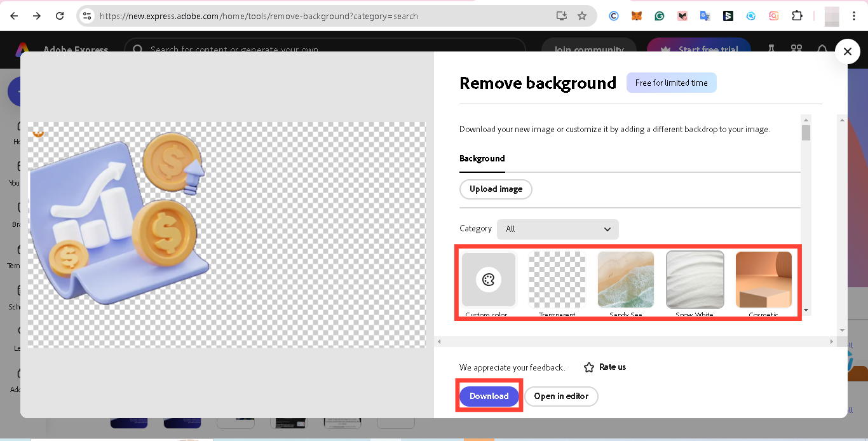Choose the Cosmetic backdrop
This screenshot has height=441, width=868.
[x=764, y=280]
